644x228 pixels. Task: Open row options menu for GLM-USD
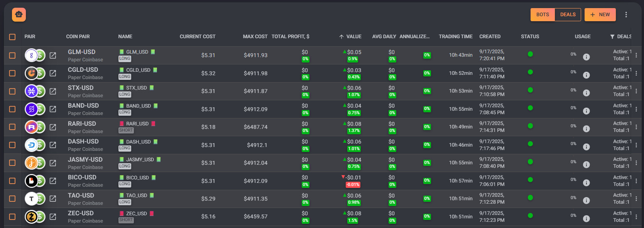tap(636, 56)
